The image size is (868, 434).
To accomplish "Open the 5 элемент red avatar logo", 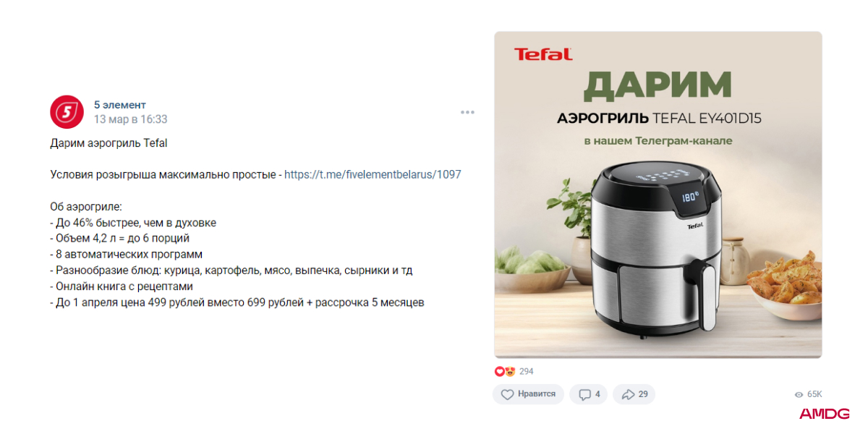I will coord(67,111).
